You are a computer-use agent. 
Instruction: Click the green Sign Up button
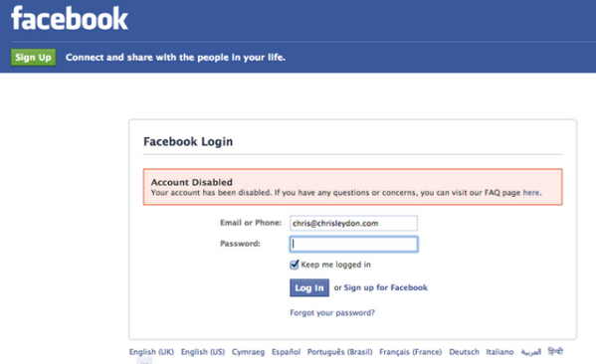34,58
